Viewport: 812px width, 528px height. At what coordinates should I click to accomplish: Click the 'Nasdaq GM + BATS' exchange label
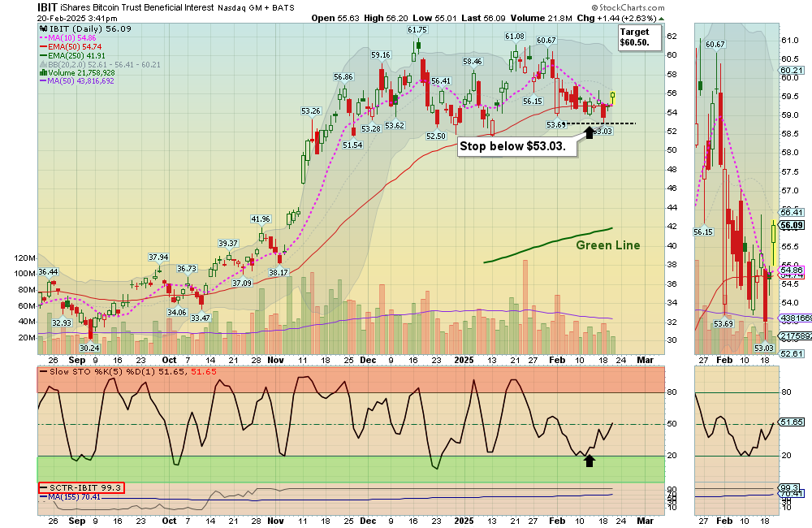point(256,8)
